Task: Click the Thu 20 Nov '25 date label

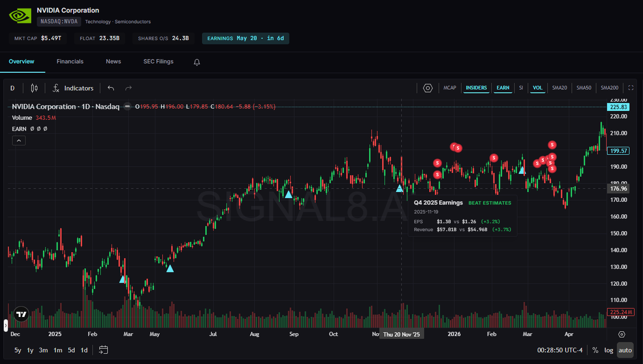Action: pos(402,334)
